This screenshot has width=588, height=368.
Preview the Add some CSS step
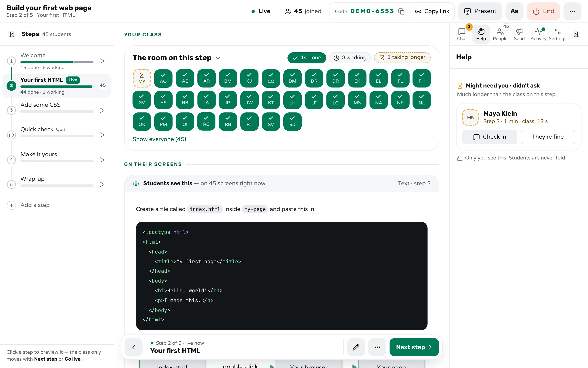pos(102,110)
